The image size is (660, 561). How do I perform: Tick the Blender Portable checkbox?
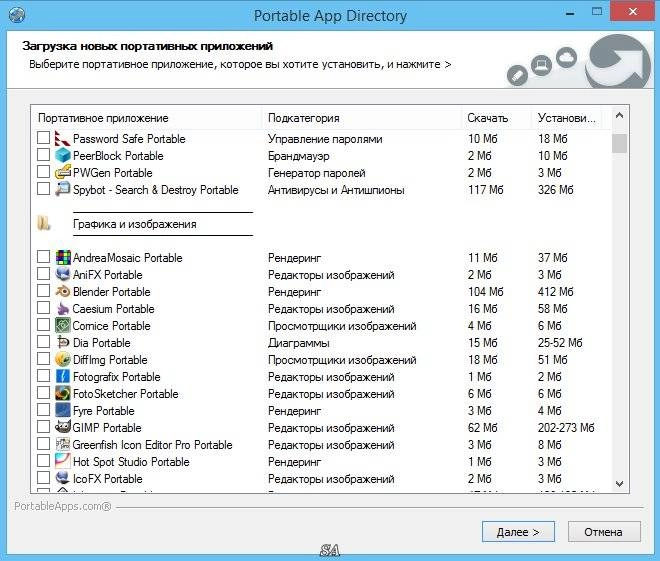[43, 291]
